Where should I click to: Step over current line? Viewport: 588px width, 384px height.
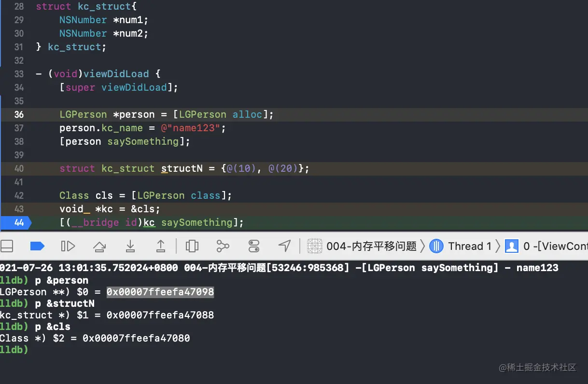(99, 247)
